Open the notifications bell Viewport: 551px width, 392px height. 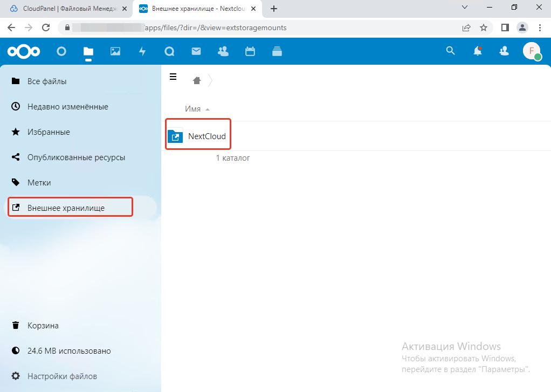(477, 51)
